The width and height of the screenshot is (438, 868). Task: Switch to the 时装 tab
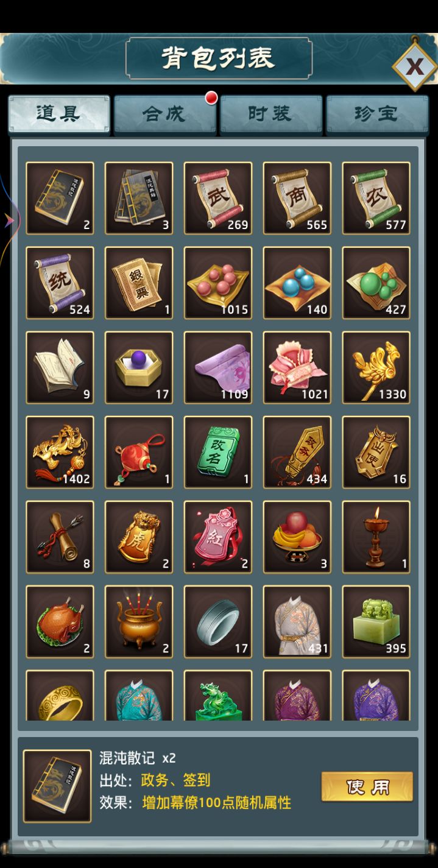tap(271, 115)
